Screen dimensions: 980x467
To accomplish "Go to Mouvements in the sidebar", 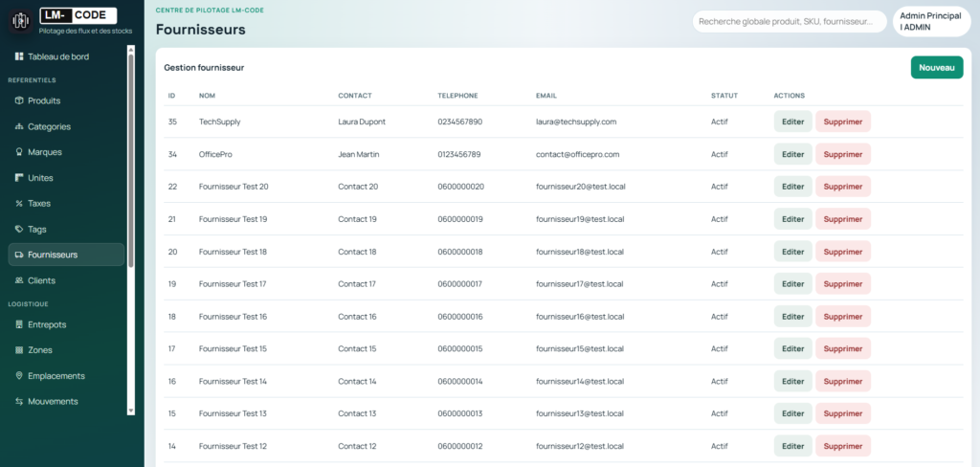I will point(53,402).
